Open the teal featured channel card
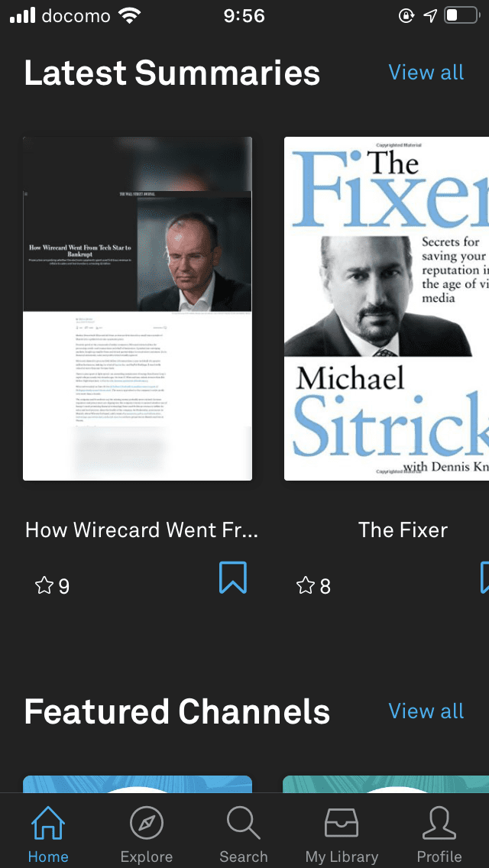Image resolution: width=489 pixels, height=868 pixels. (386, 784)
